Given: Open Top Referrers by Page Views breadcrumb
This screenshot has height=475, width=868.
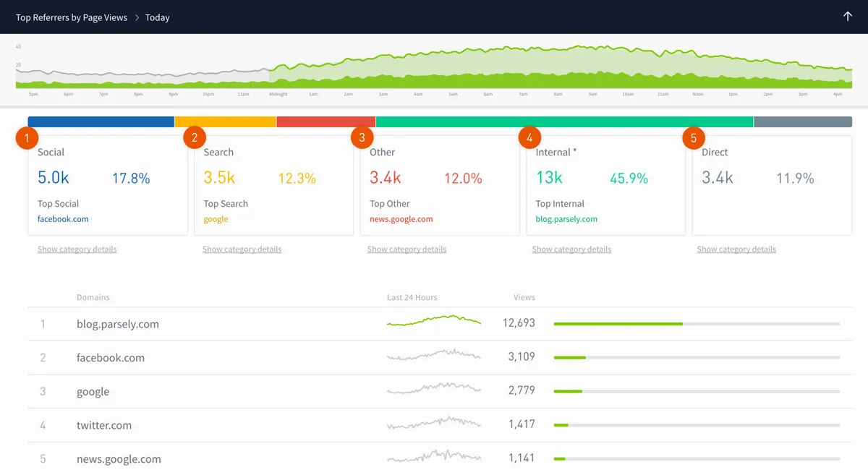Looking at the screenshot, I should click(72, 17).
